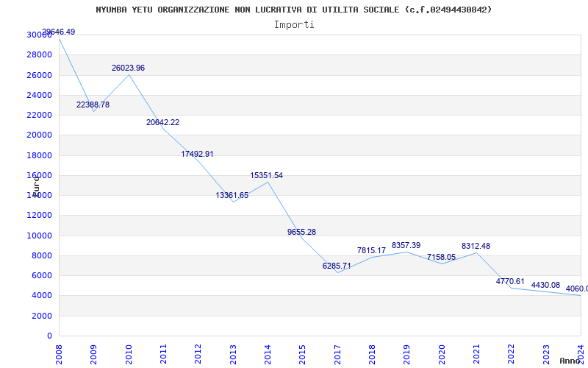Click the x-axis year 2008

[59, 354]
